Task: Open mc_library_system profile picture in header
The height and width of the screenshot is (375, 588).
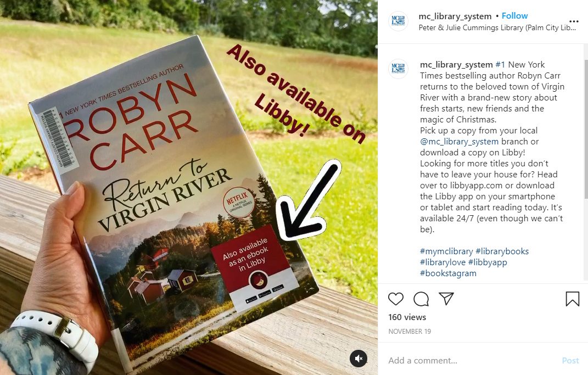Action: point(398,21)
